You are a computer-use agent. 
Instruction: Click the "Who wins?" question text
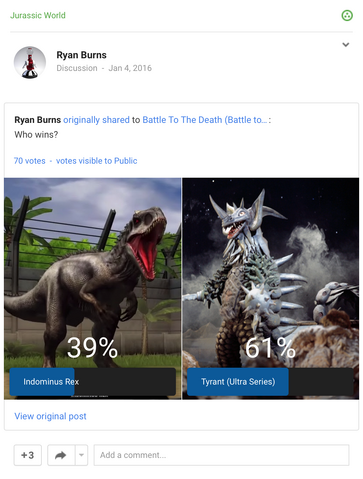click(36, 135)
